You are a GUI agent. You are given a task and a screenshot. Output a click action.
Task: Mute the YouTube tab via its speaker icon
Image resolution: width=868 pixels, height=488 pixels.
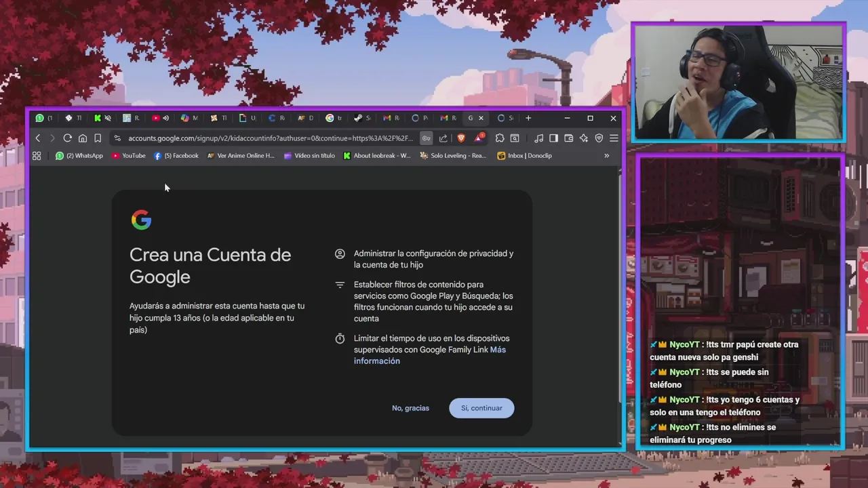pyautogui.click(x=165, y=118)
